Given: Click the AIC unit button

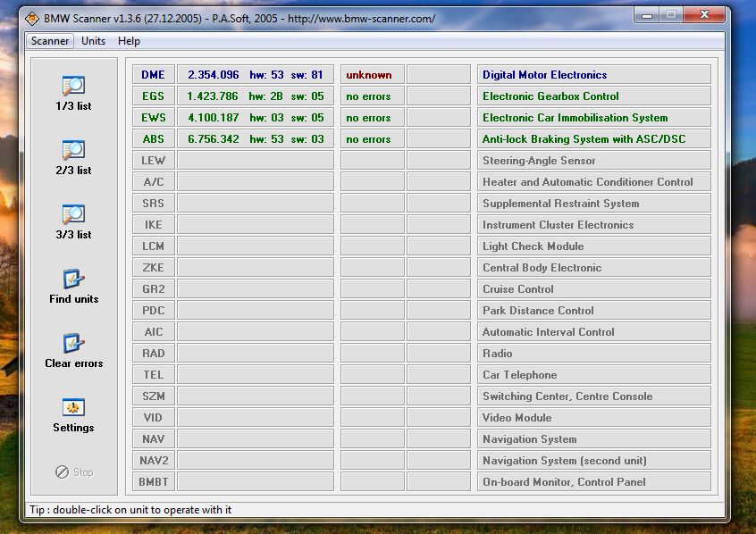Looking at the screenshot, I should pos(154,331).
